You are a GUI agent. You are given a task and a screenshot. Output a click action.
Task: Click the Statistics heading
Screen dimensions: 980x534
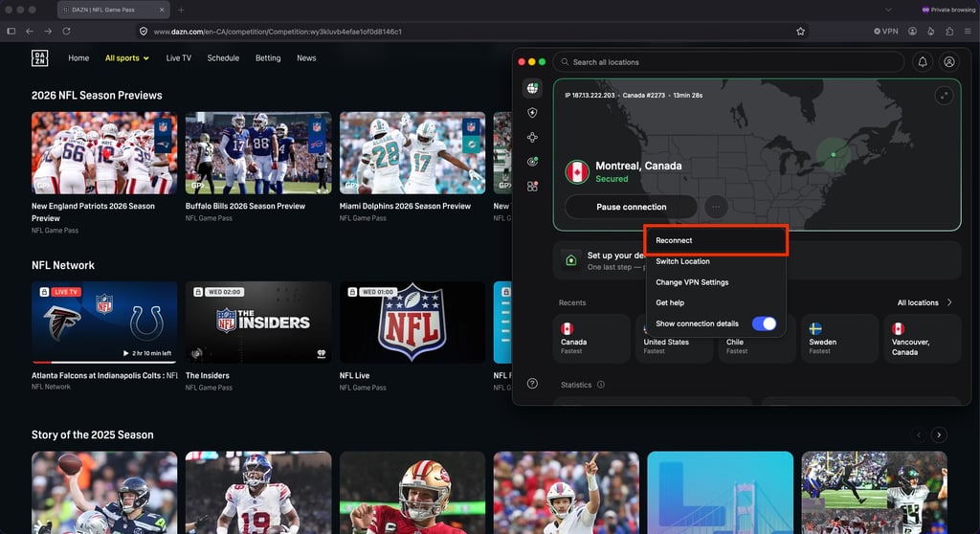[575, 385]
